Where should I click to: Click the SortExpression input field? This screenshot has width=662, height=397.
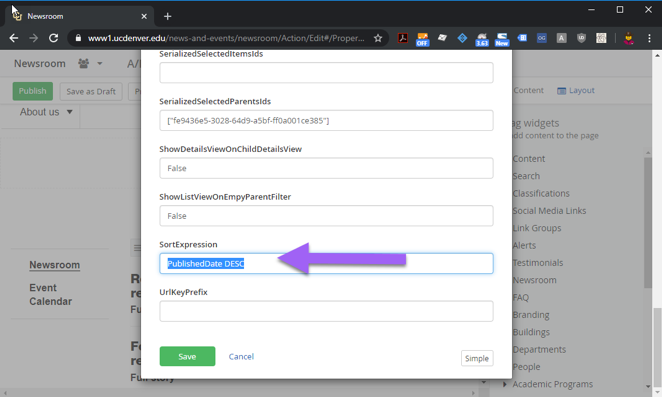click(326, 264)
